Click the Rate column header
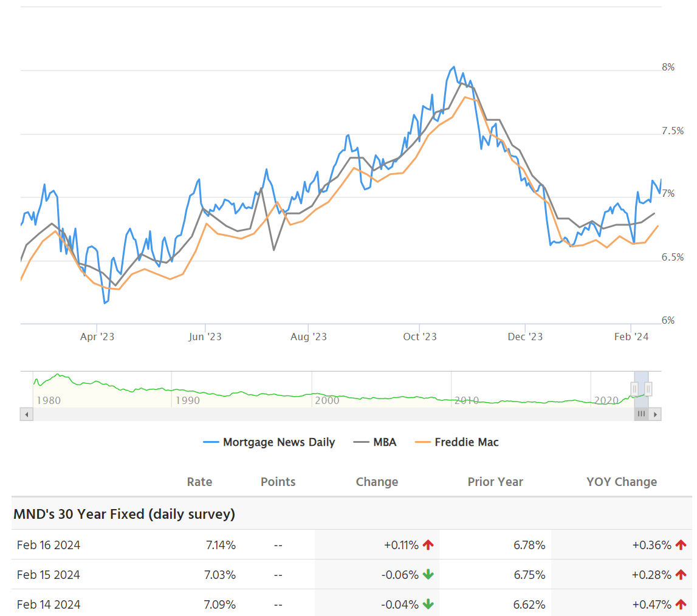The image size is (697, 616). click(199, 482)
